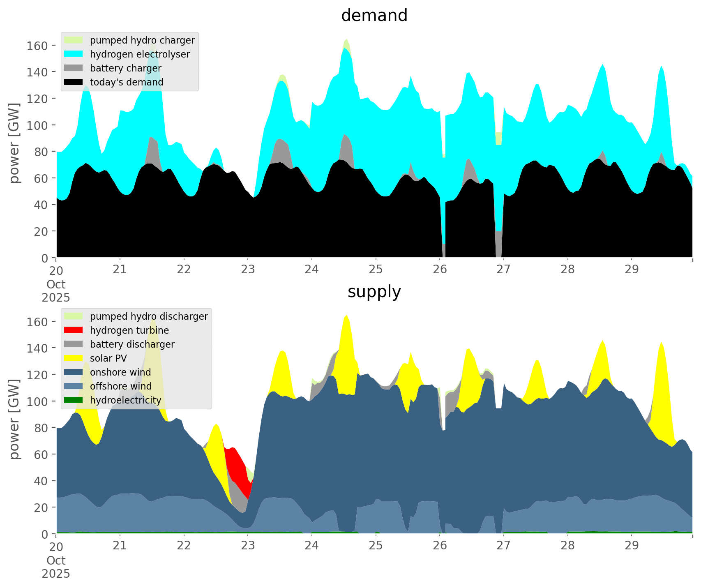Screen dimensions: 701x588
Task: Click the 28 date tick on demand chart
Action: tap(567, 270)
